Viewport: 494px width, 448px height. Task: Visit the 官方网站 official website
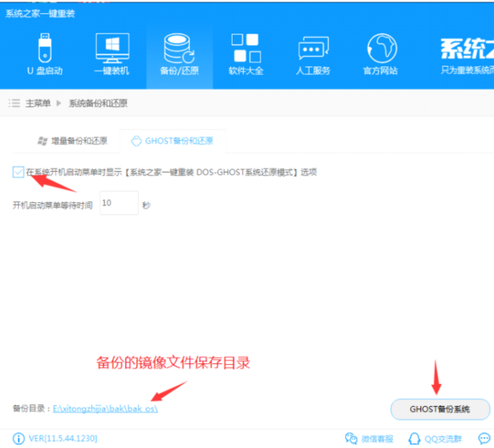pyautogui.click(x=380, y=53)
